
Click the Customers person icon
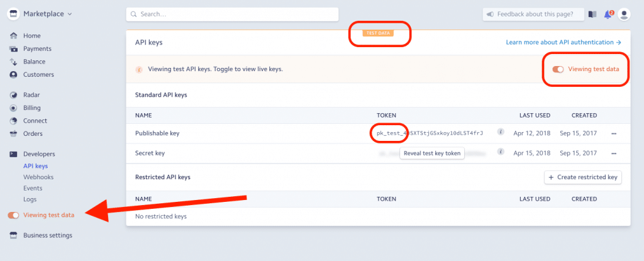point(14,75)
